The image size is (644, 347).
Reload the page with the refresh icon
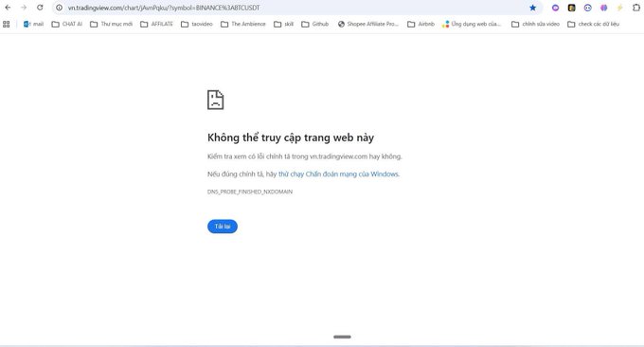(x=40, y=8)
